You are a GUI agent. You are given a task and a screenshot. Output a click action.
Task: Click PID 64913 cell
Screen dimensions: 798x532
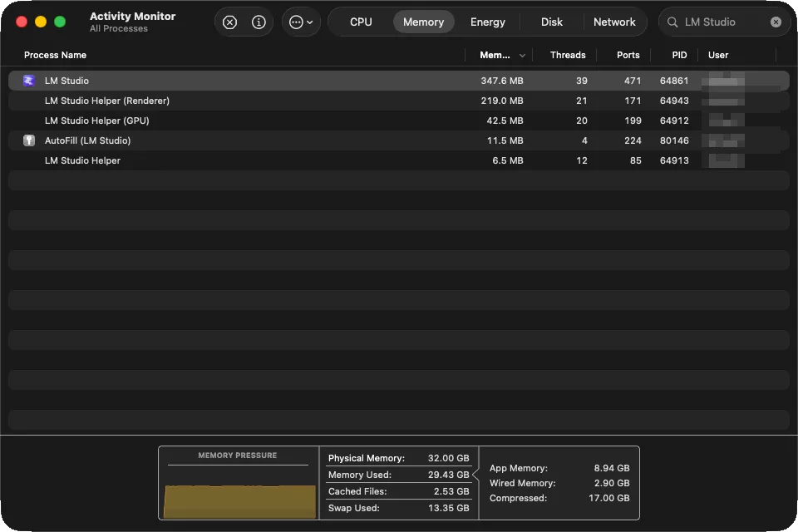tap(674, 160)
